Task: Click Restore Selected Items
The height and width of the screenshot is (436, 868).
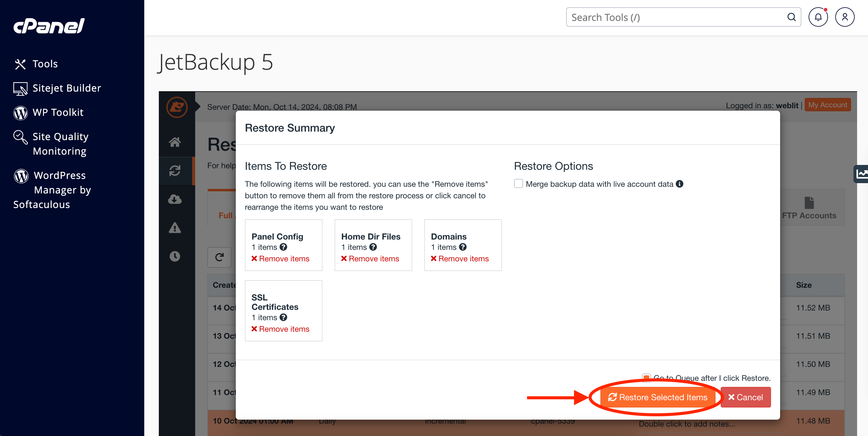Action: 658,397
